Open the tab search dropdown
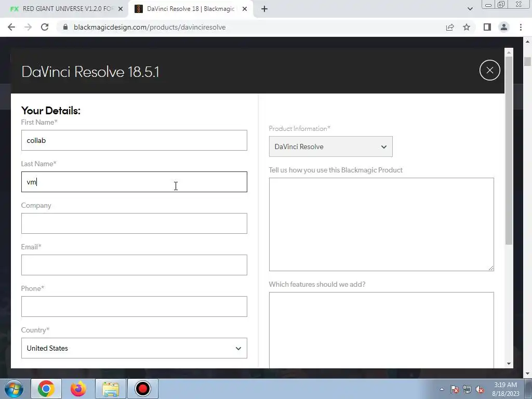 [x=470, y=9]
